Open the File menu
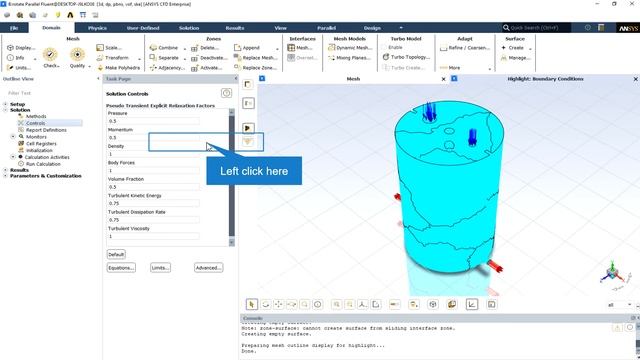This screenshot has width=640, height=360. 14,28
